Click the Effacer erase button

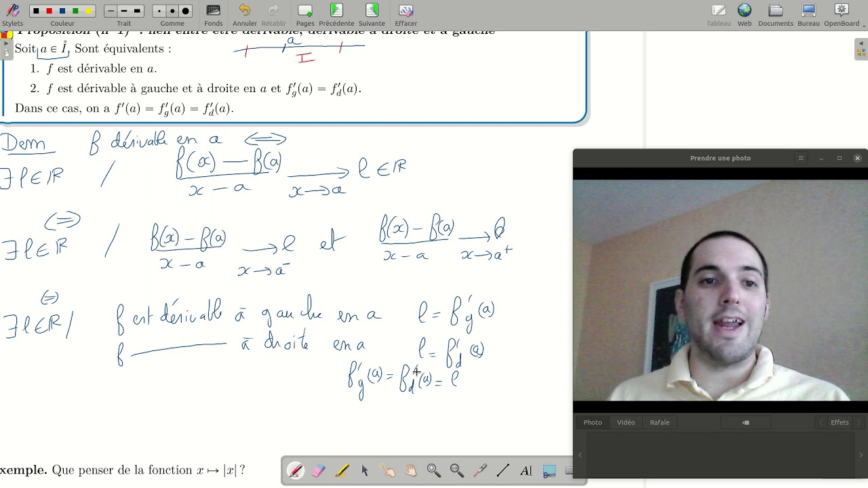tap(406, 14)
